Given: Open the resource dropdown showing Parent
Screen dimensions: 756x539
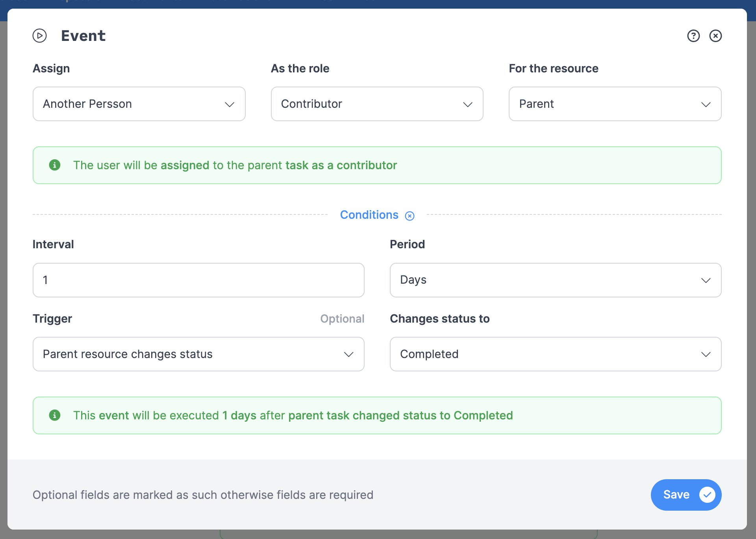Looking at the screenshot, I should pyautogui.click(x=615, y=104).
